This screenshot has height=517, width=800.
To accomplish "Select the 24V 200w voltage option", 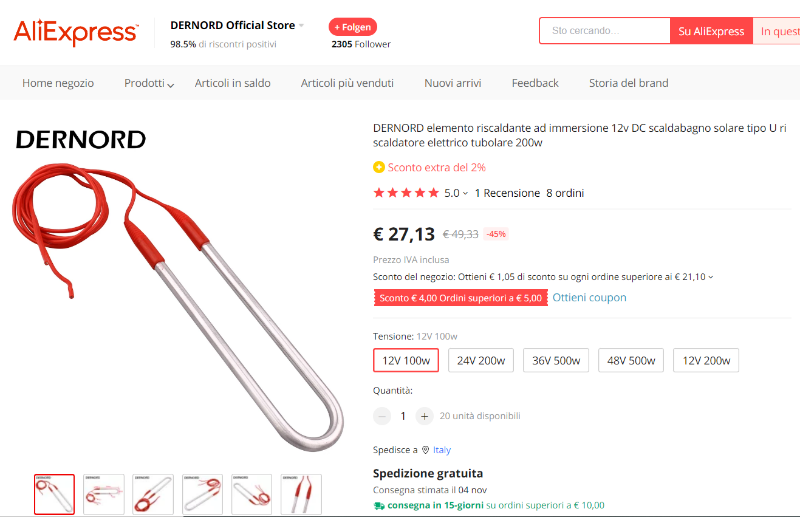I will click(481, 360).
